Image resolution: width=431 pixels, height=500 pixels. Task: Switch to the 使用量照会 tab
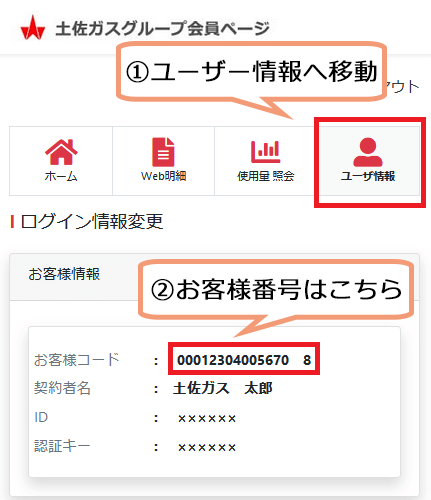click(266, 161)
